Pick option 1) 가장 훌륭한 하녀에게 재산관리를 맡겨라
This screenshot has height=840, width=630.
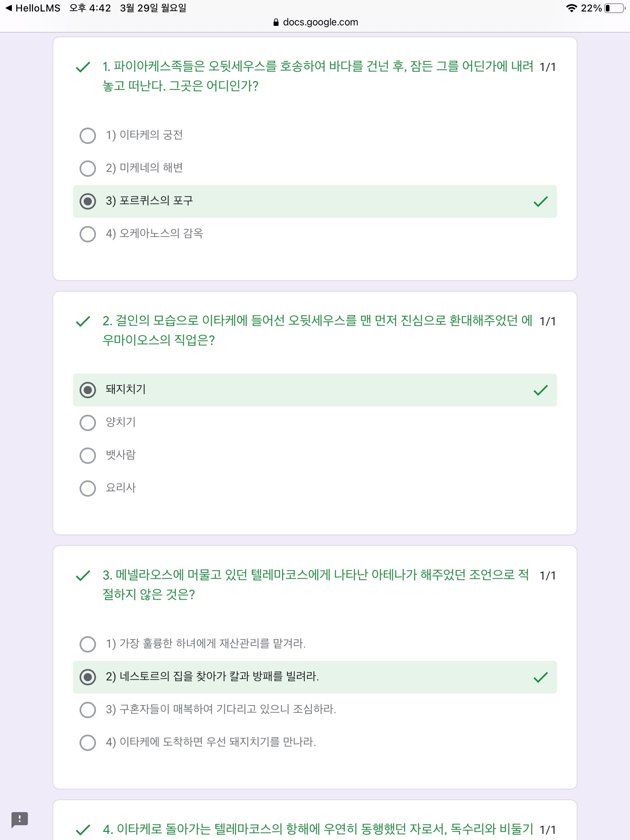coord(88,644)
